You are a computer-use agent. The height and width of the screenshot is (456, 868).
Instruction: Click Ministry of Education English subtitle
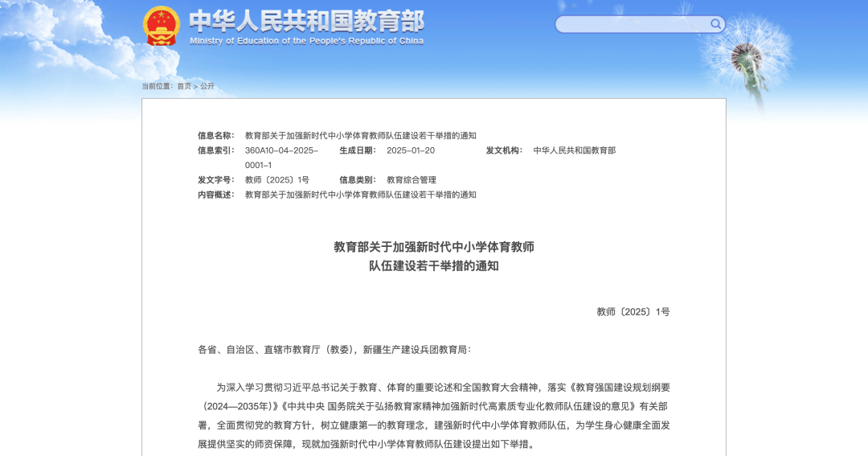click(307, 41)
